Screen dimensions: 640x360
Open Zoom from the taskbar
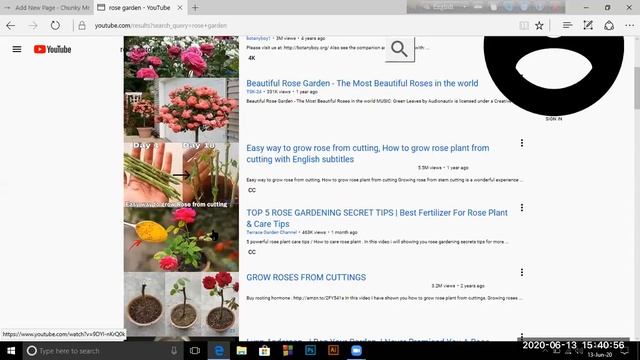coord(356,351)
